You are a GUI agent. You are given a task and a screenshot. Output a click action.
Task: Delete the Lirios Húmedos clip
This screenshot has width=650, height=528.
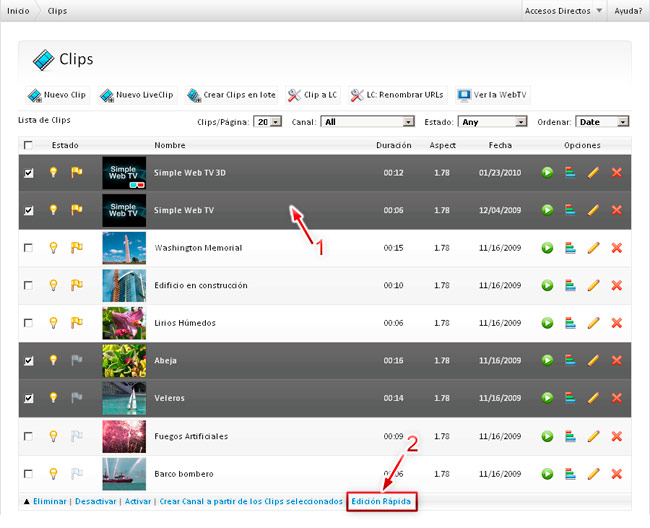616,323
